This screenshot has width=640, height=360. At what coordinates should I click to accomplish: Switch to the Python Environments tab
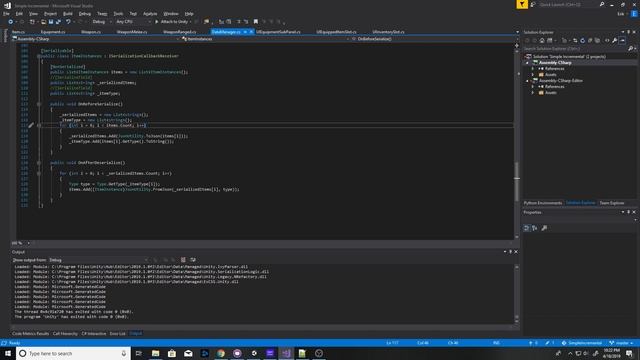coord(543,203)
